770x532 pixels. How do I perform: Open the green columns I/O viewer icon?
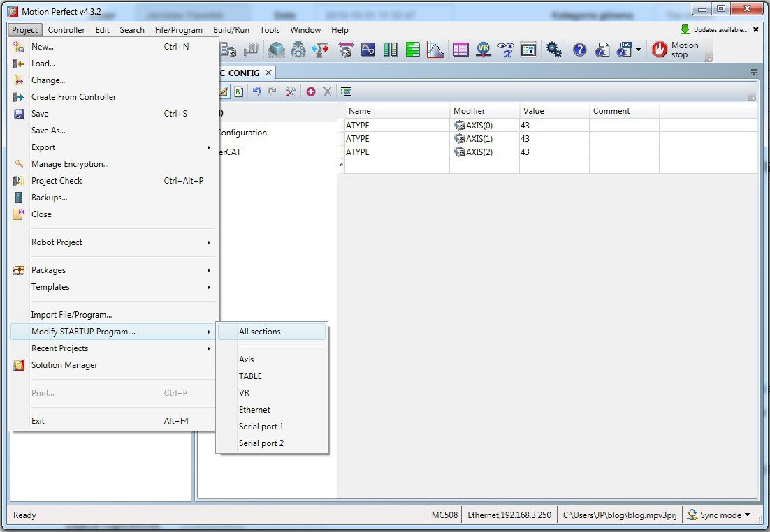pyautogui.click(x=391, y=50)
